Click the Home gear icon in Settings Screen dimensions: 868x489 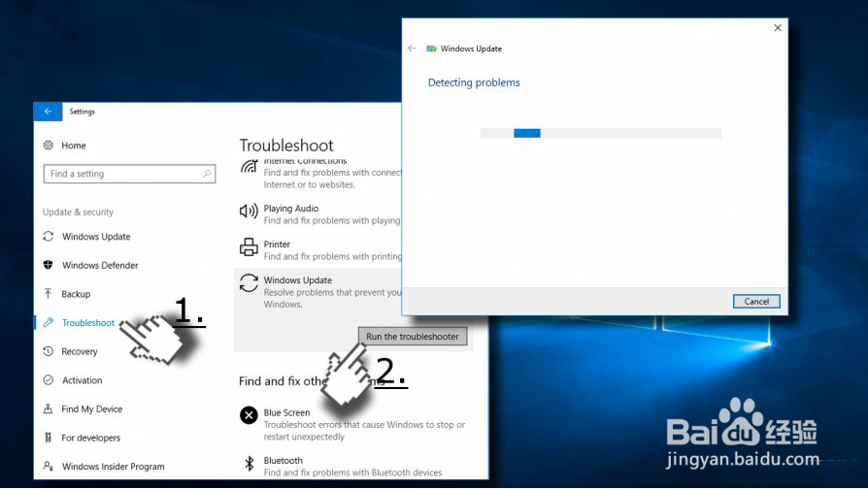(x=49, y=145)
